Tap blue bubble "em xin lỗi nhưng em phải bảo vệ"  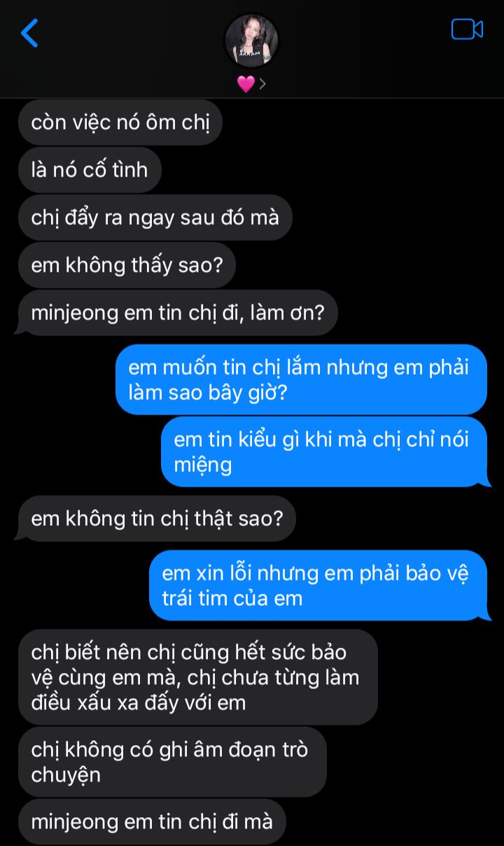(x=319, y=585)
